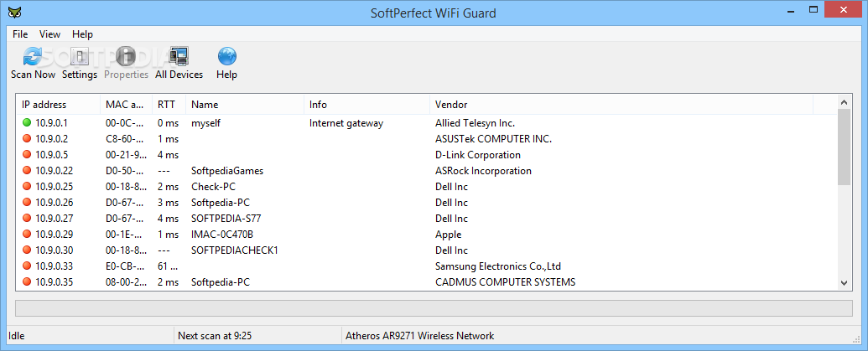
Task: Click 'Check-PC' device name
Action: 214,187
